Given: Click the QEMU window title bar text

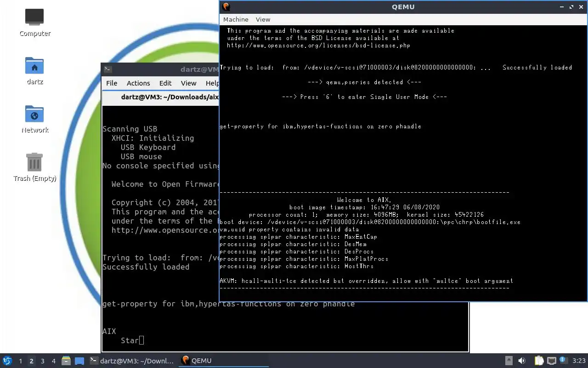Looking at the screenshot, I should [x=403, y=6].
